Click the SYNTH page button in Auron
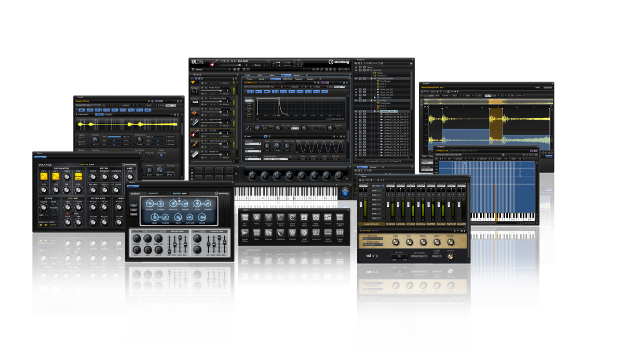 coord(175,193)
